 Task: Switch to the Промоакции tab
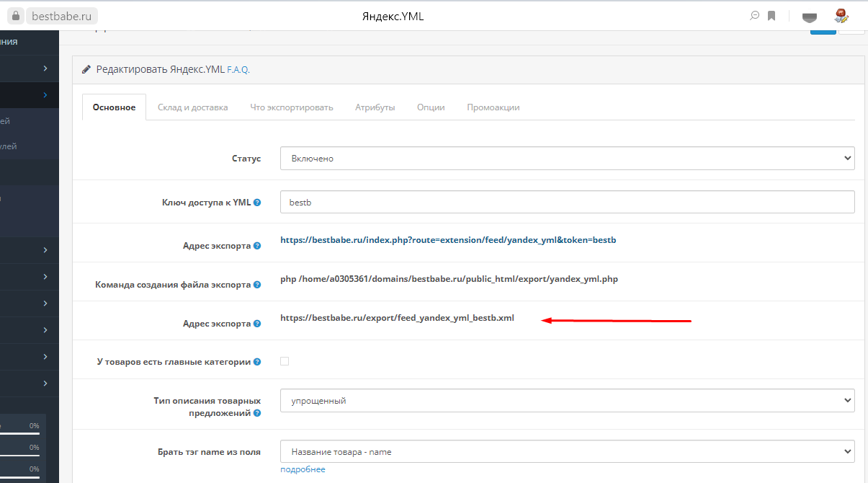click(x=493, y=107)
